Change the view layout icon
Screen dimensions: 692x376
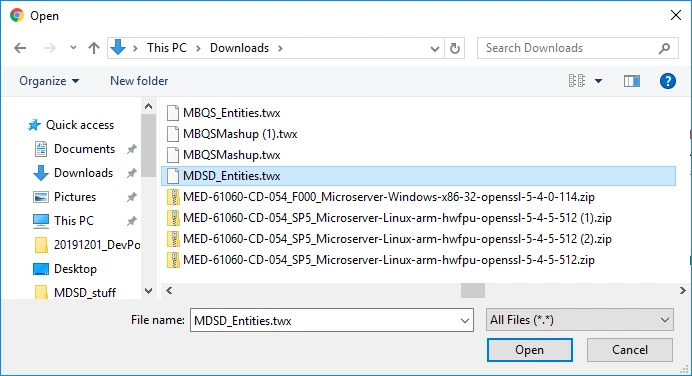pyautogui.click(x=576, y=81)
